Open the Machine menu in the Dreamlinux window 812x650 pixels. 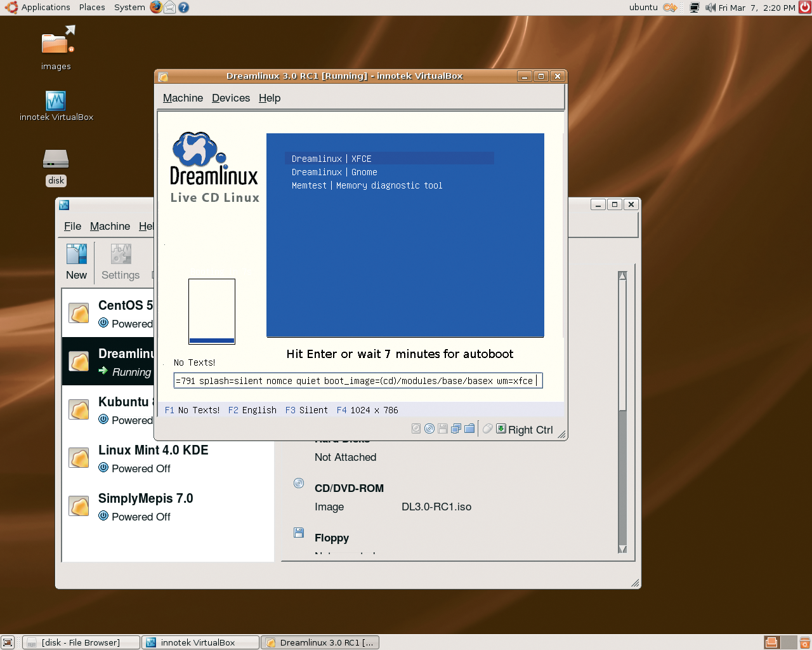(183, 98)
